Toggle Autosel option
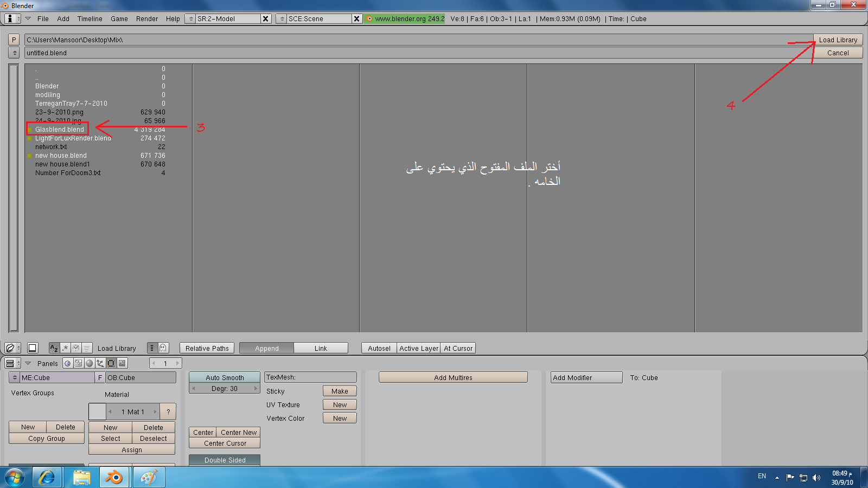The image size is (868, 488). click(x=379, y=348)
